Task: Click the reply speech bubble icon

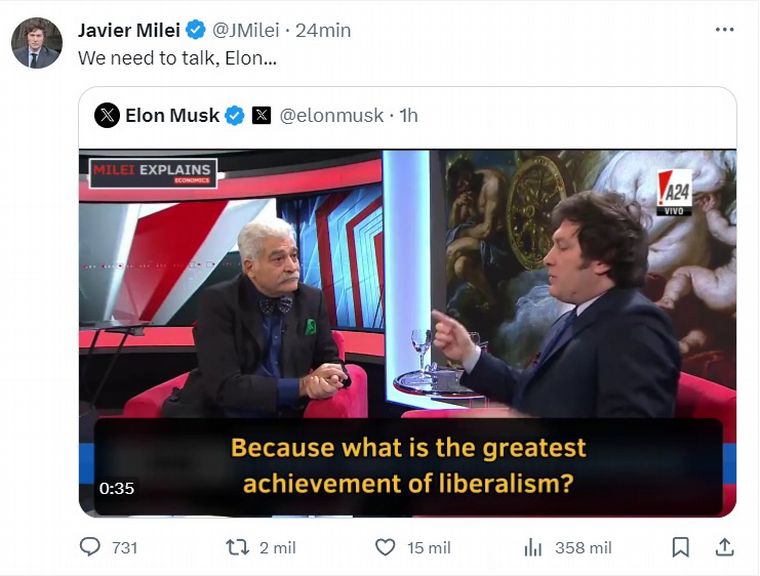Action: (x=90, y=547)
